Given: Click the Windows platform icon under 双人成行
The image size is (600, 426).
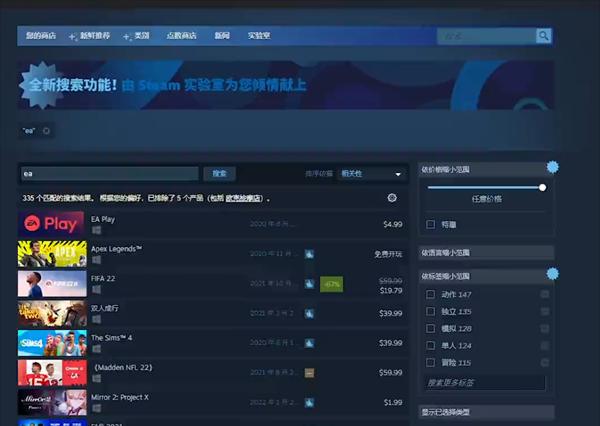Looking at the screenshot, I should (x=96, y=319).
